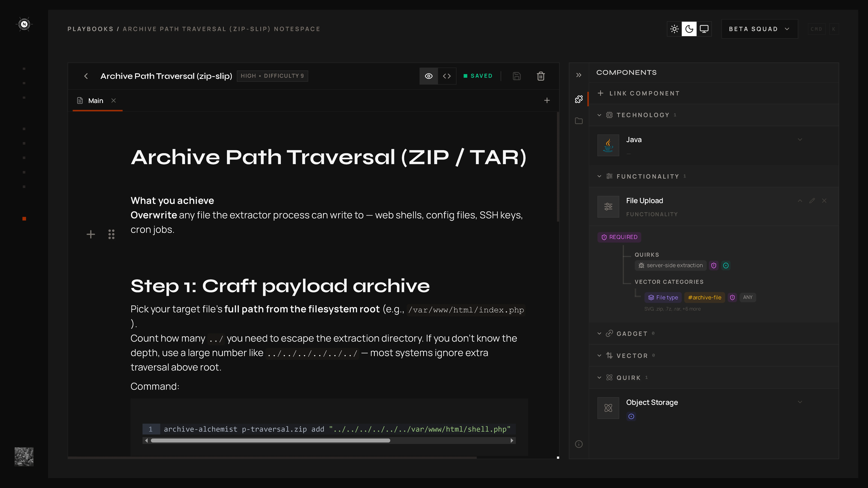Image resolution: width=868 pixels, height=488 pixels.
Task: Edit File Upload with the pencil icon
Action: click(x=812, y=201)
